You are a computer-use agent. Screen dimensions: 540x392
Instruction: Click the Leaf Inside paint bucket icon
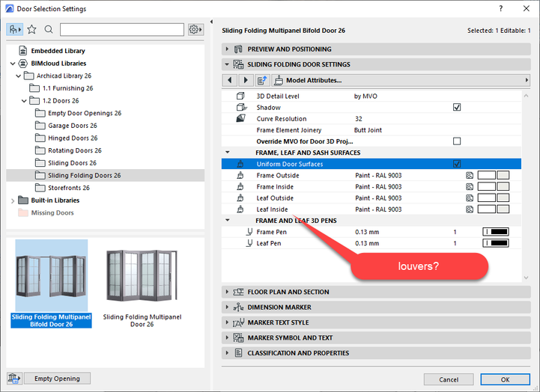pos(240,209)
